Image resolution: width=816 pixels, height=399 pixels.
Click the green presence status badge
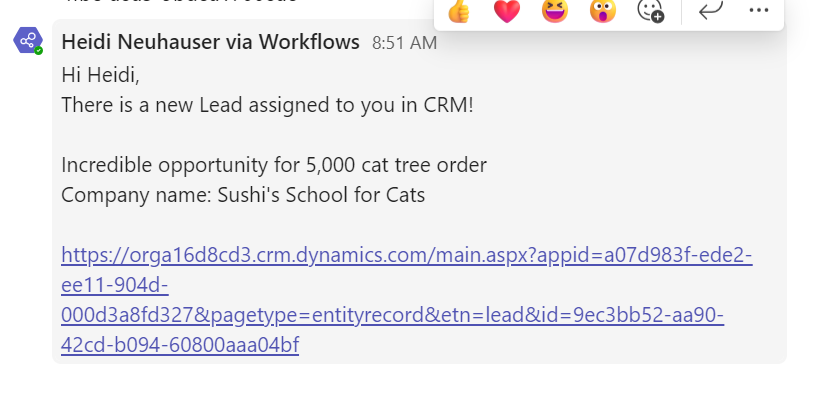pyautogui.click(x=39, y=50)
